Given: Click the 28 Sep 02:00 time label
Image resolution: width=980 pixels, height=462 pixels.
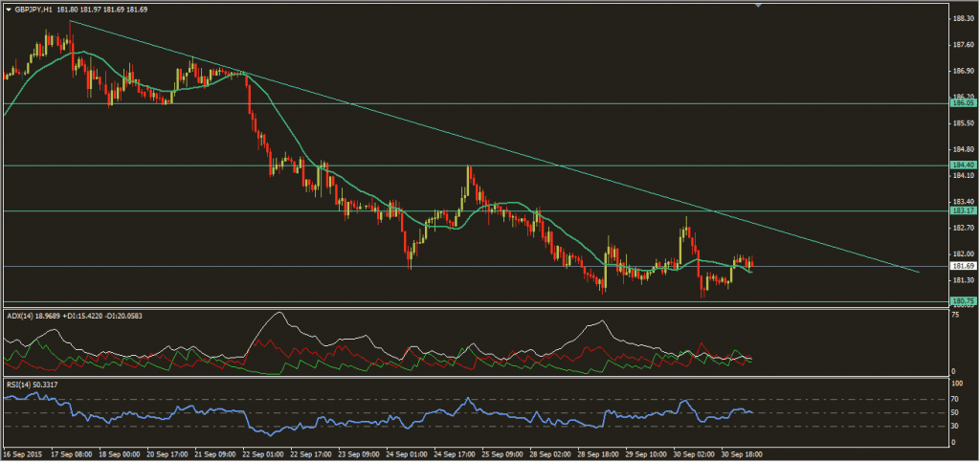Looking at the screenshot, I should [x=549, y=454].
